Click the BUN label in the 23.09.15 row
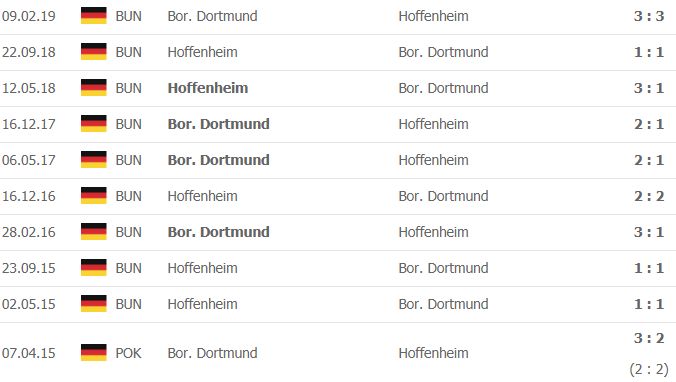Screen dimensions: 676x382 (128, 268)
